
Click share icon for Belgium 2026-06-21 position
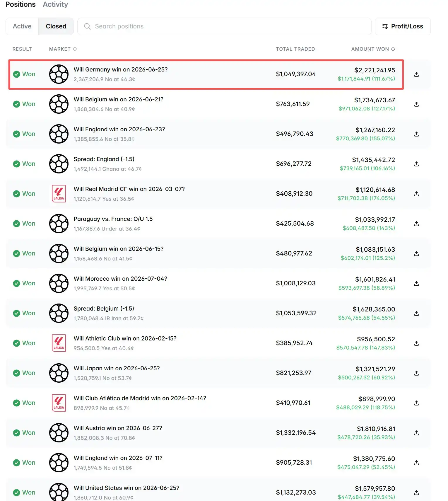click(x=416, y=104)
